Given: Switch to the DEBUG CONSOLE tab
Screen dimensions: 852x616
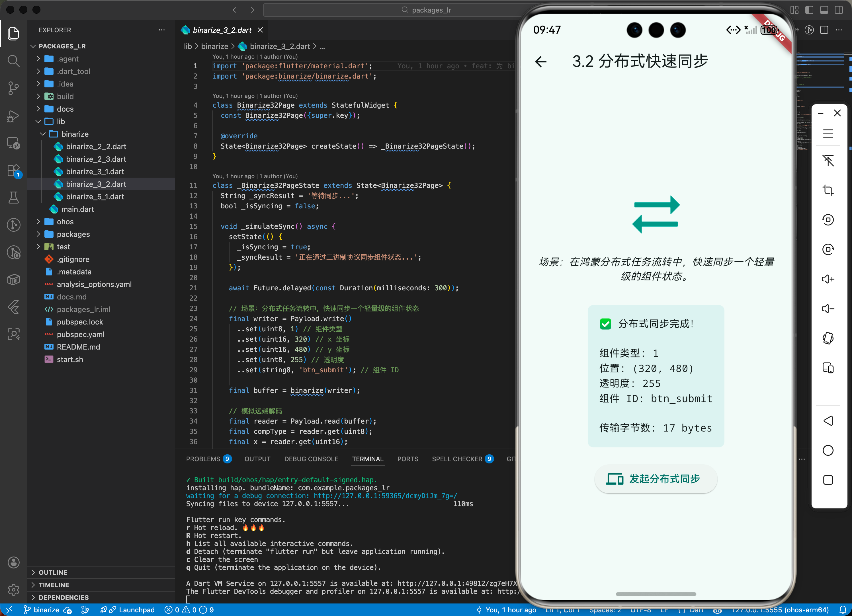Looking at the screenshot, I should tap(311, 459).
